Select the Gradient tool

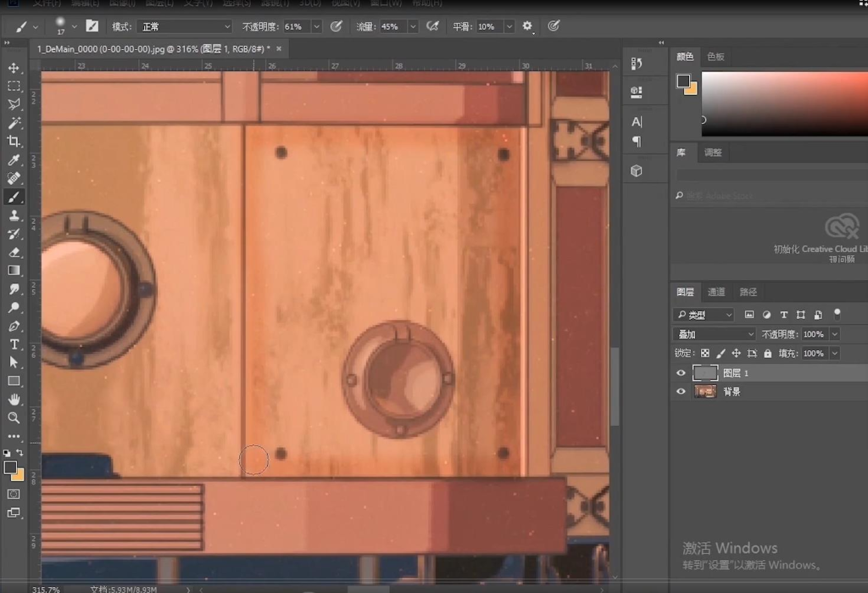pyautogui.click(x=14, y=271)
